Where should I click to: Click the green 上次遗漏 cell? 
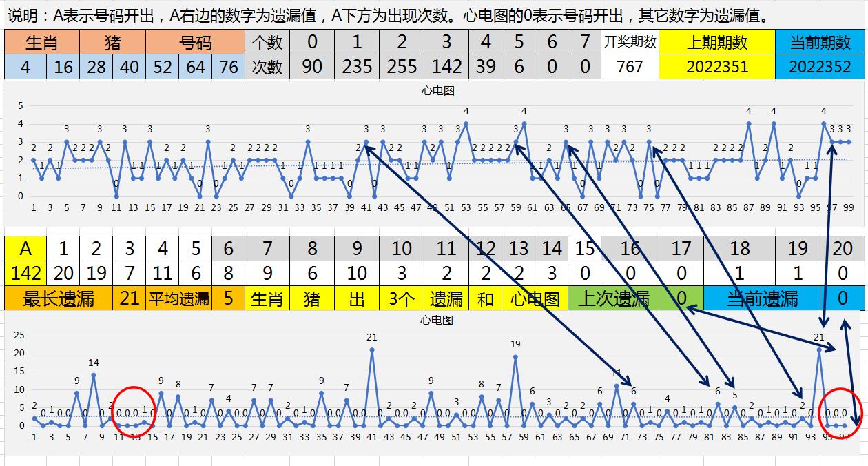point(613,298)
